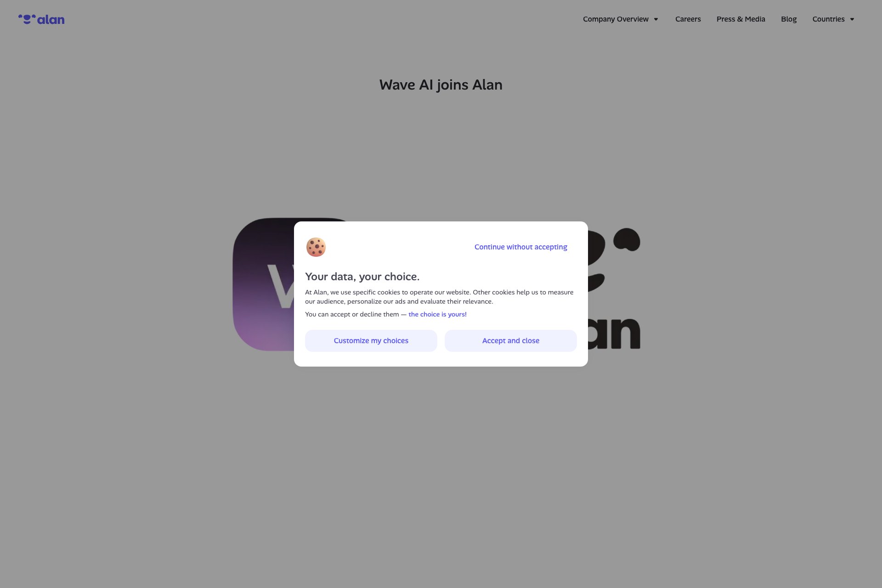Expand the Countries dropdown arrow
The width and height of the screenshot is (882, 588).
852,19
